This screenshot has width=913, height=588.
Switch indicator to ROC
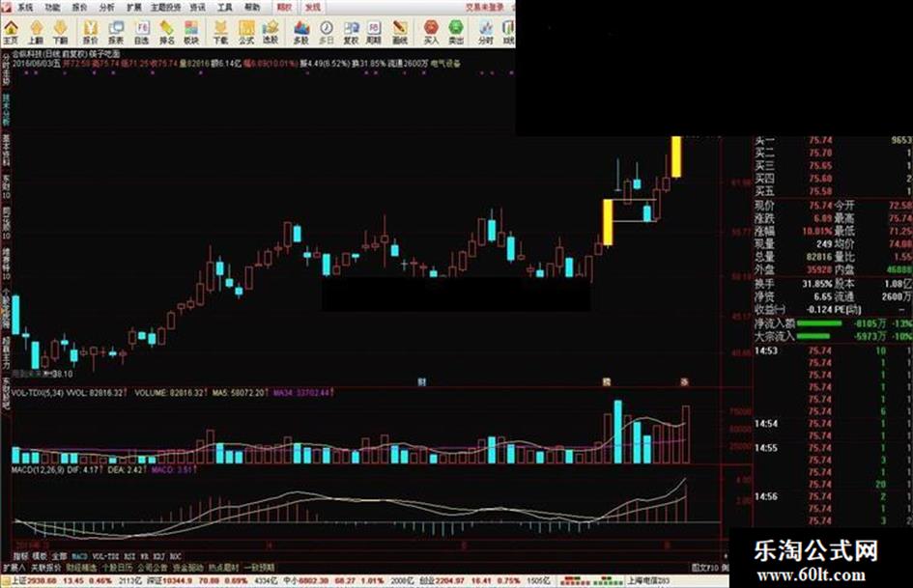tap(175, 556)
